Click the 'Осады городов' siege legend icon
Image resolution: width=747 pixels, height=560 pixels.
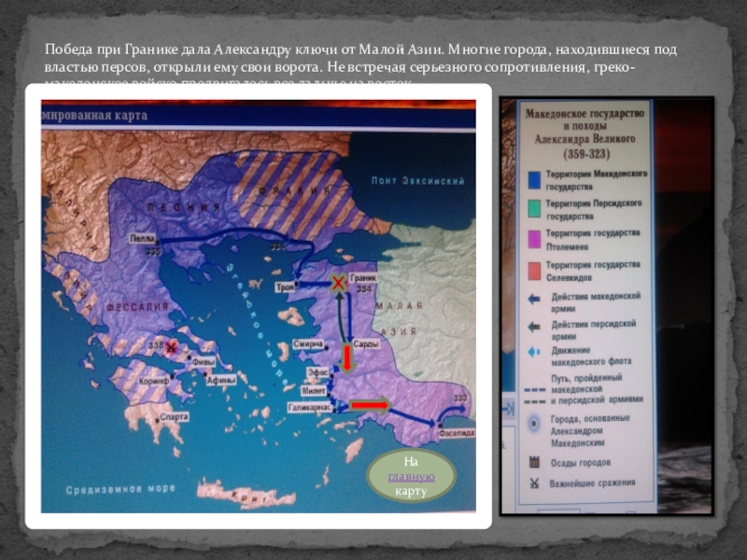tap(534, 461)
